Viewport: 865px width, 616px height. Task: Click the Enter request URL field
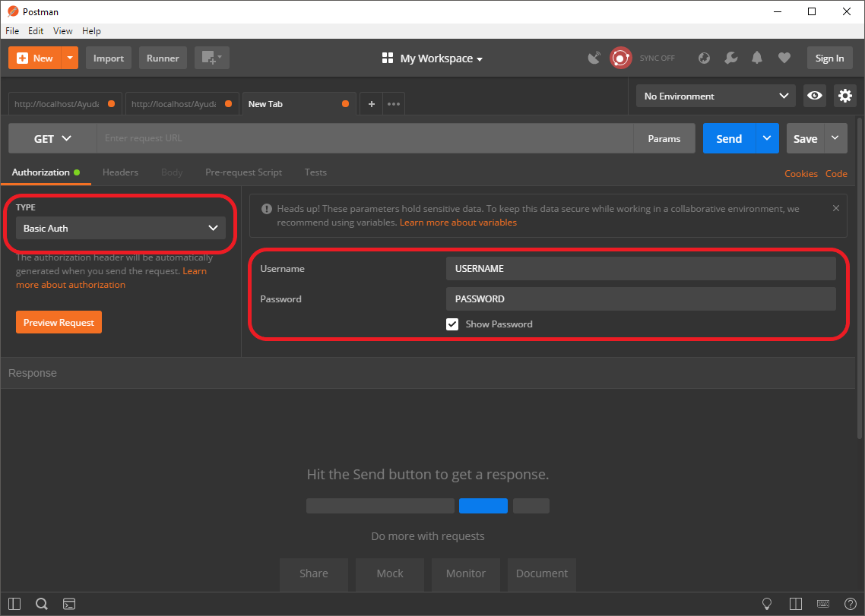(365, 138)
